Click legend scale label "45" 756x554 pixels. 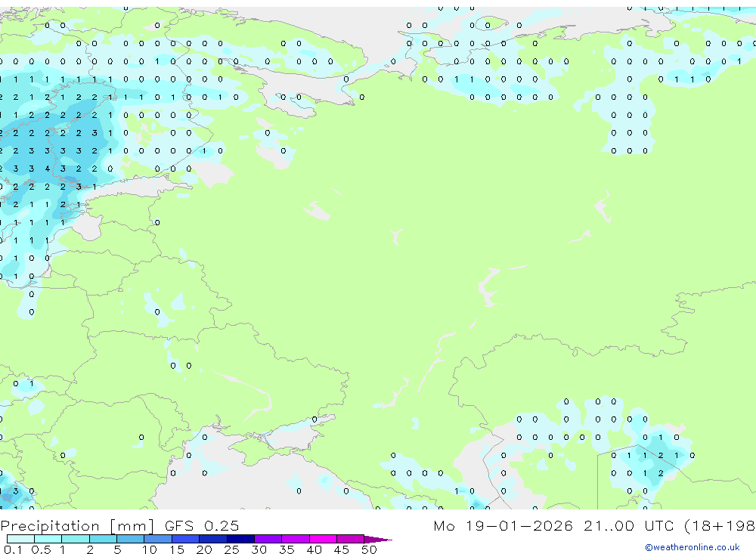[342, 549]
